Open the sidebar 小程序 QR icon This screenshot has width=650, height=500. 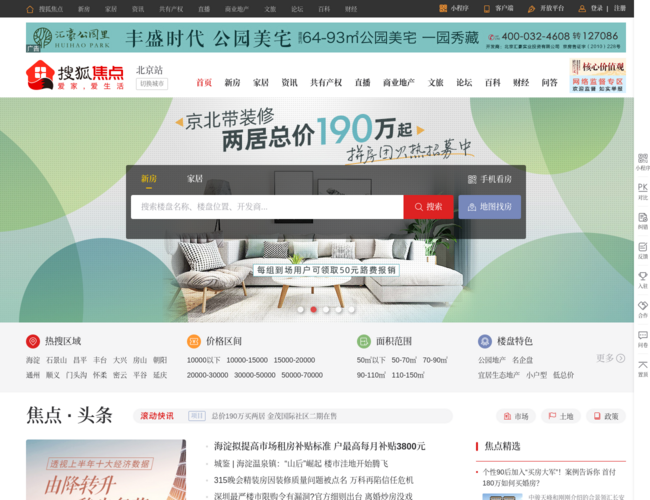pos(643,158)
